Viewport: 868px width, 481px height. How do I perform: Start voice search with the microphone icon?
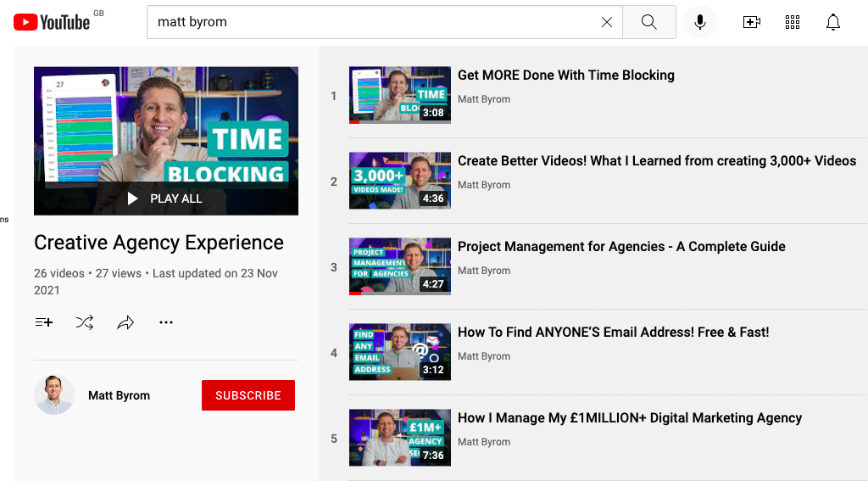(700, 22)
